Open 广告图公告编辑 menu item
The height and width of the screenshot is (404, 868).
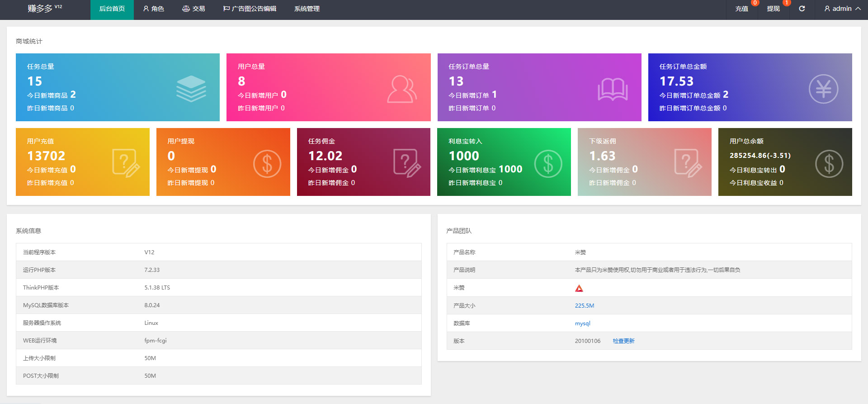click(250, 9)
